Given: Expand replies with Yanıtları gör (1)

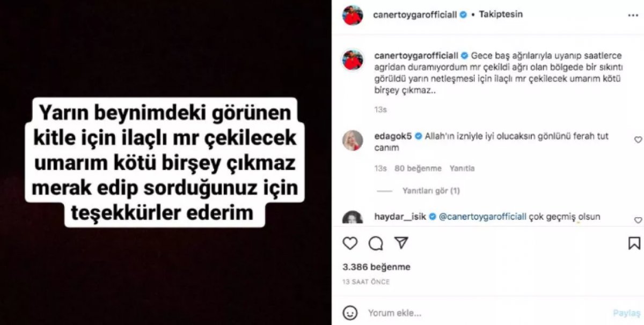Looking at the screenshot, I should [x=431, y=191].
